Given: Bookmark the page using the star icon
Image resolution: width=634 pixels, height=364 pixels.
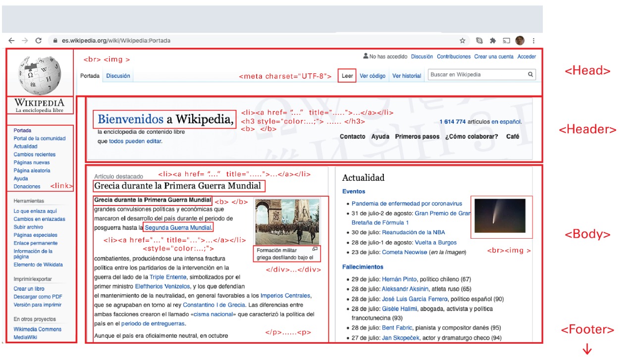Looking at the screenshot, I should click(463, 41).
